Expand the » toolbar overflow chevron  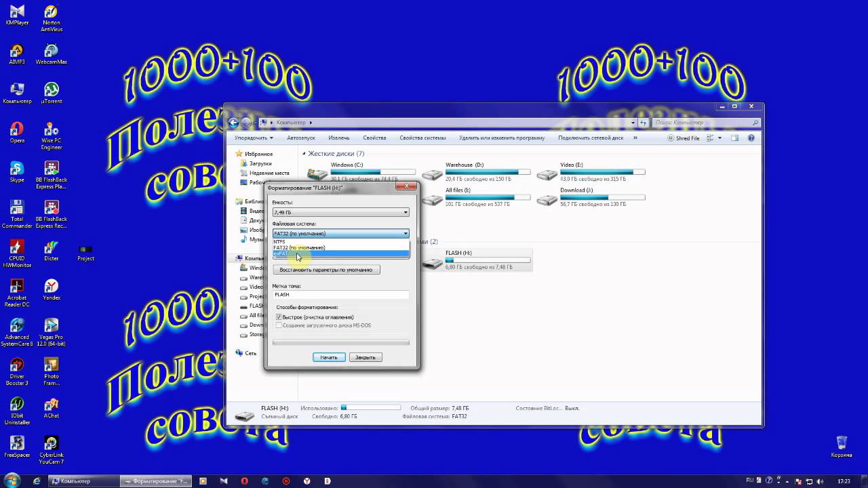[x=635, y=138]
